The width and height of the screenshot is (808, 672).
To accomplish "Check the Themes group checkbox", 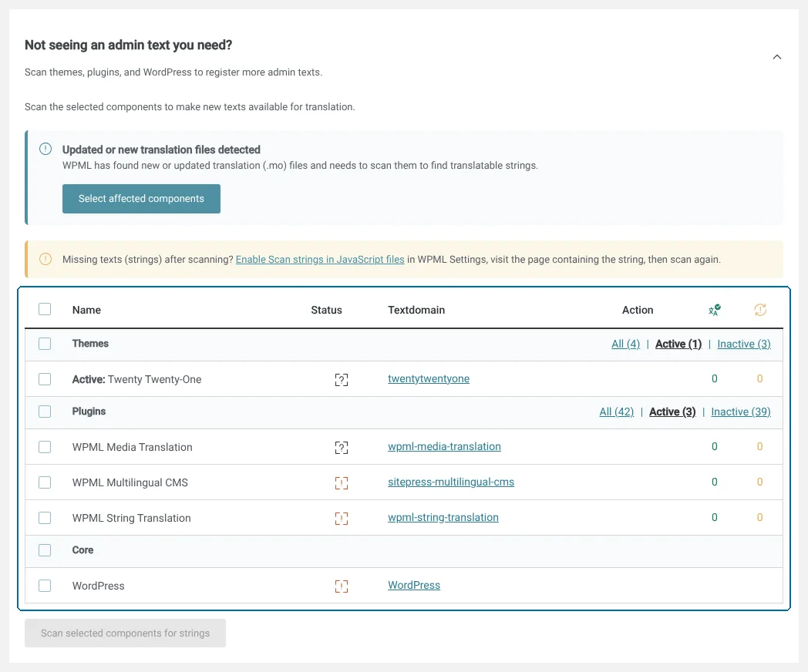I will click(x=45, y=344).
